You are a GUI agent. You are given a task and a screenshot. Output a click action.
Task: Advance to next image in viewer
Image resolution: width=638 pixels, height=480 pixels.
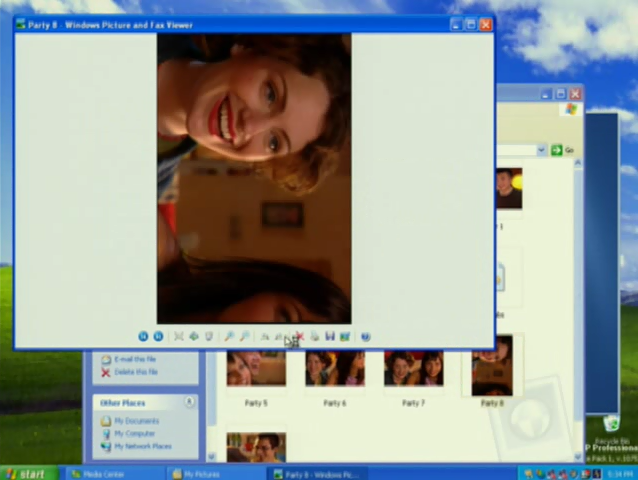[x=158, y=337]
